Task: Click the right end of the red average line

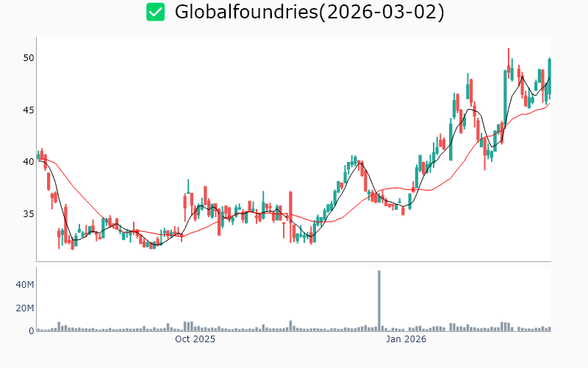Action: 549,103
